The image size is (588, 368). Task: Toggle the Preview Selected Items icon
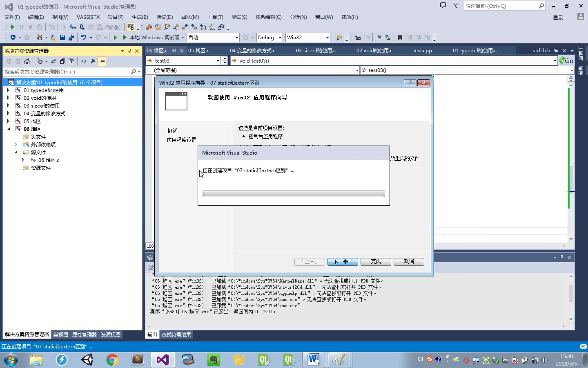(x=102, y=61)
